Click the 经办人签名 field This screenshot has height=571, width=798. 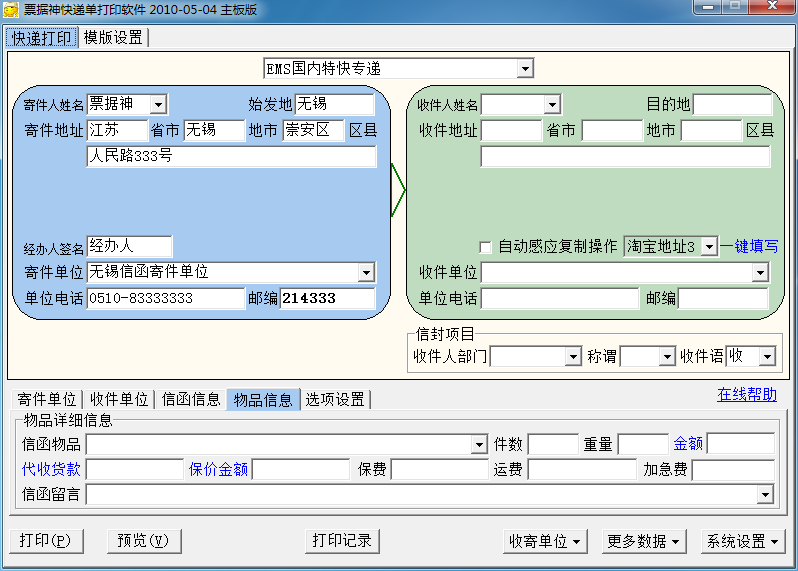(130, 246)
